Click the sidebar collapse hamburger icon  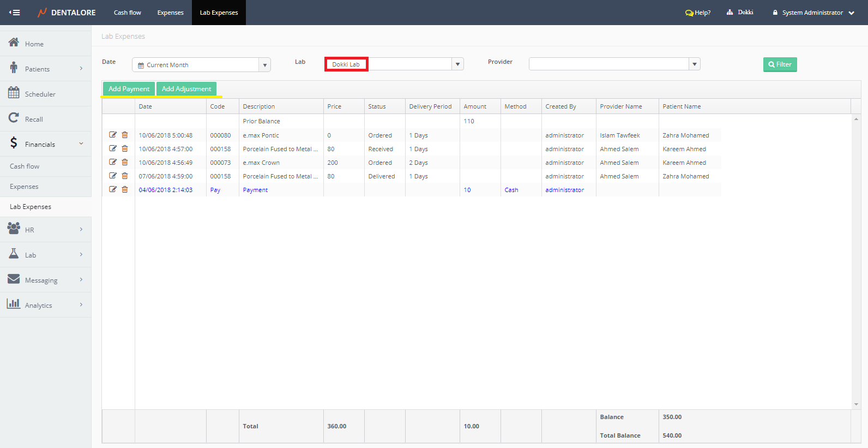click(x=15, y=13)
